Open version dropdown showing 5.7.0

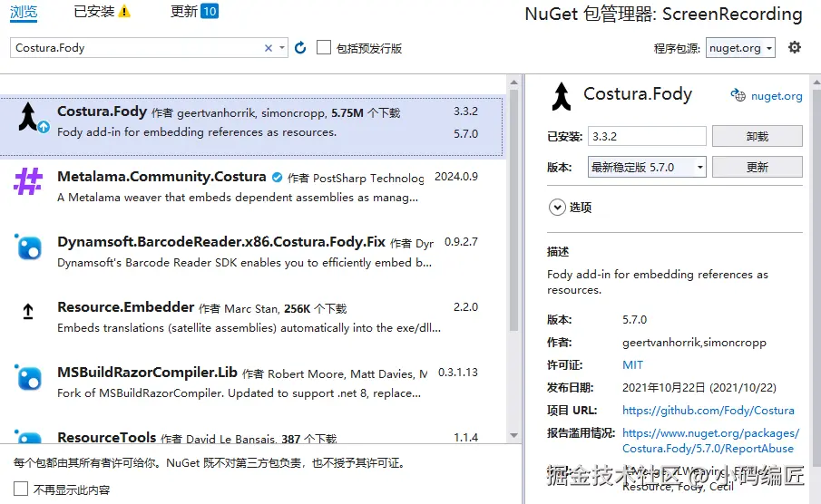pos(647,167)
